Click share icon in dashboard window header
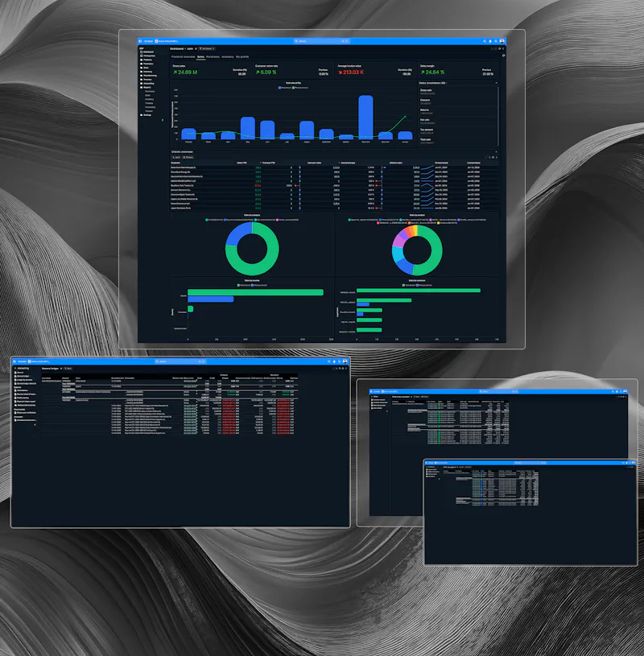 [x=485, y=41]
